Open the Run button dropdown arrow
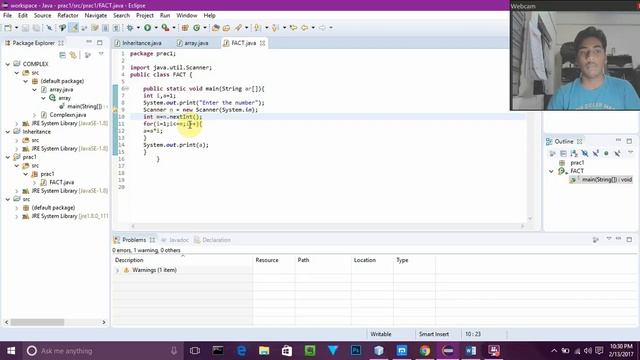Viewport: 640px width, 360px height. (x=156, y=28)
